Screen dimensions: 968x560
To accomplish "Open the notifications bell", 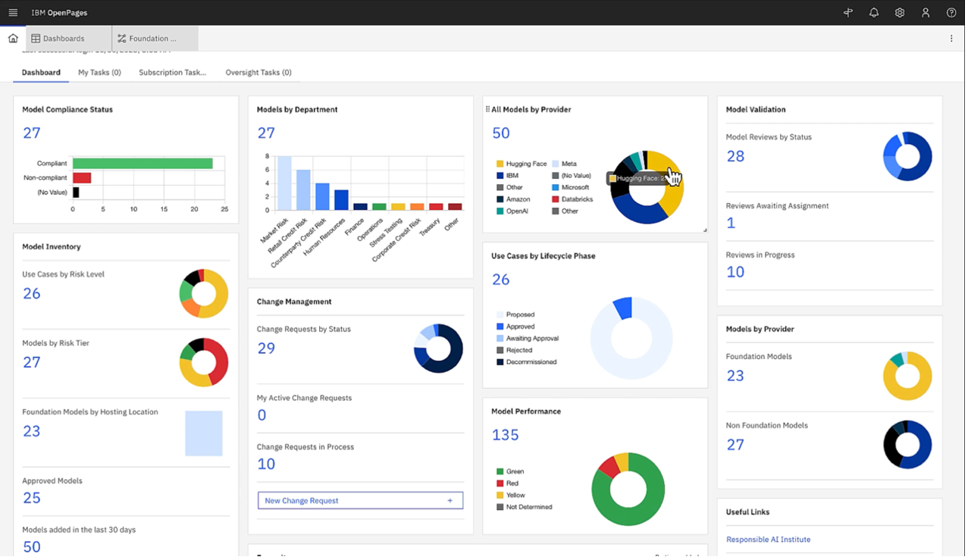I will pos(874,13).
